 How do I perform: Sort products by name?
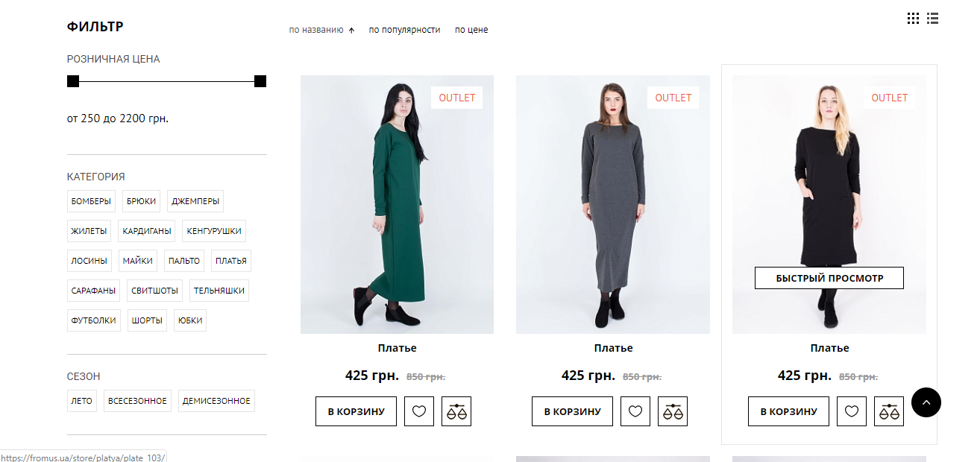(x=316, y=30)
